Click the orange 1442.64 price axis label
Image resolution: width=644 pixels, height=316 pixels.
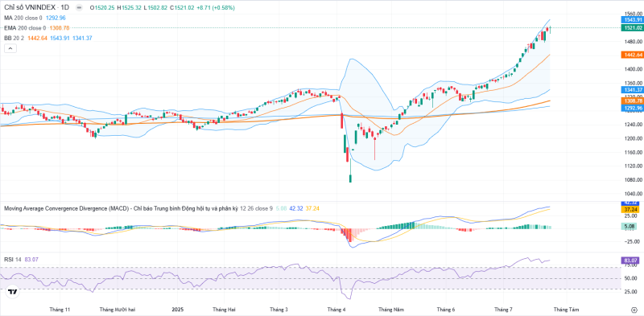click(x=632, y=54)
